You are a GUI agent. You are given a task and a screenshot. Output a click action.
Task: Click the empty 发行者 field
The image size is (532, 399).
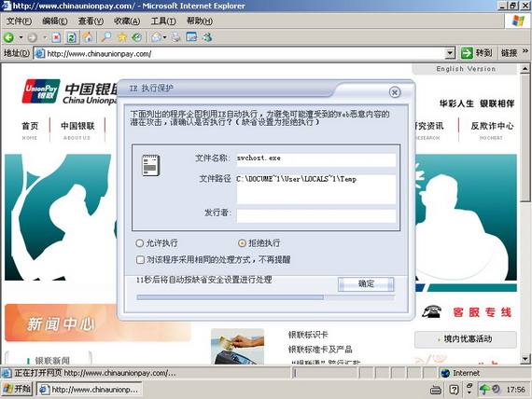click(315, 215)
